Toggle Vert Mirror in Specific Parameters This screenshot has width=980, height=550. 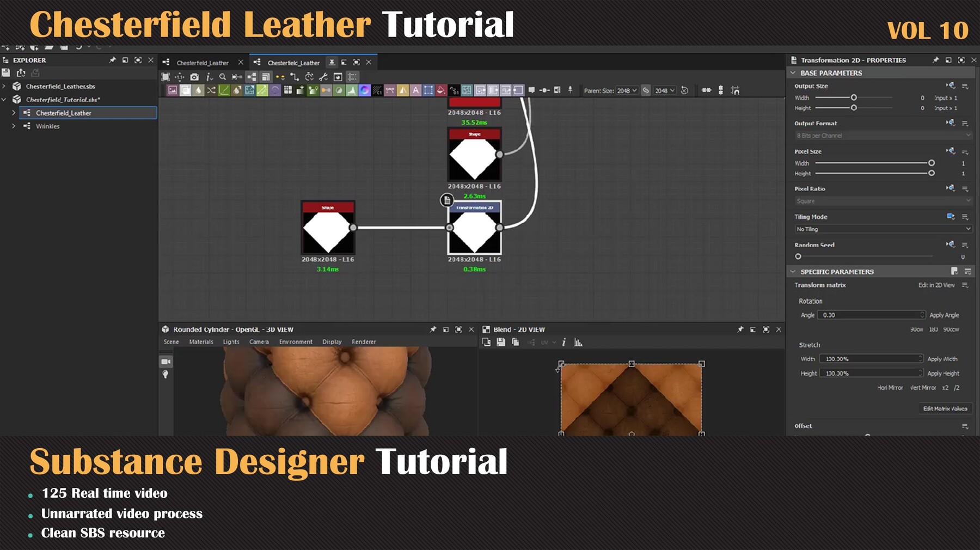(x=923, y=388)
